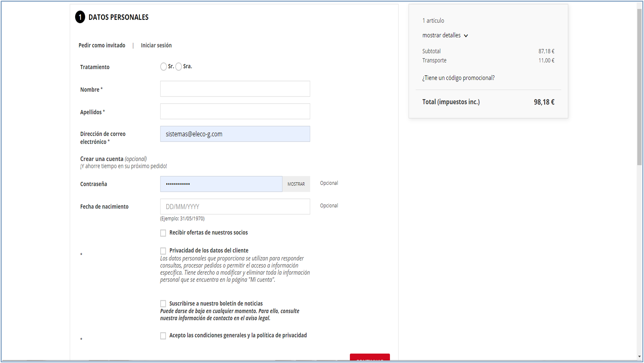The image size is (644, 363).
Task: Click the Nombre input field
Action: tap(235, 89)
